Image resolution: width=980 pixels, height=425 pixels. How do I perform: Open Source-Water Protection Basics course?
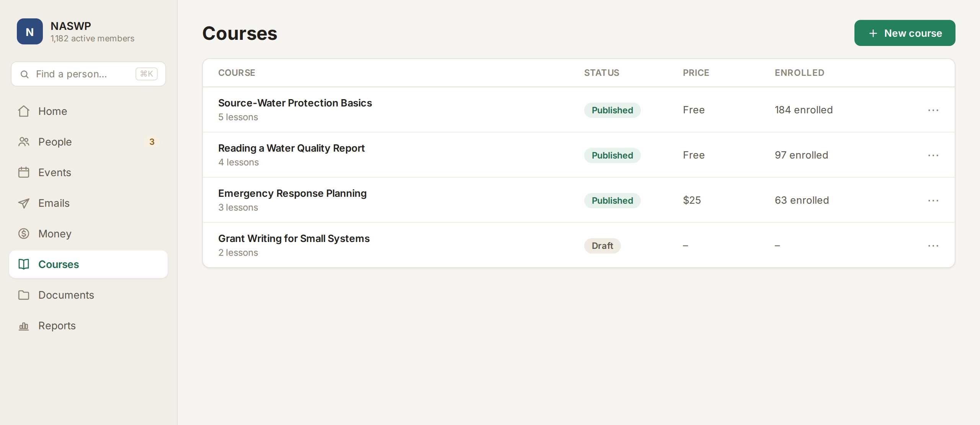(295, 103)
